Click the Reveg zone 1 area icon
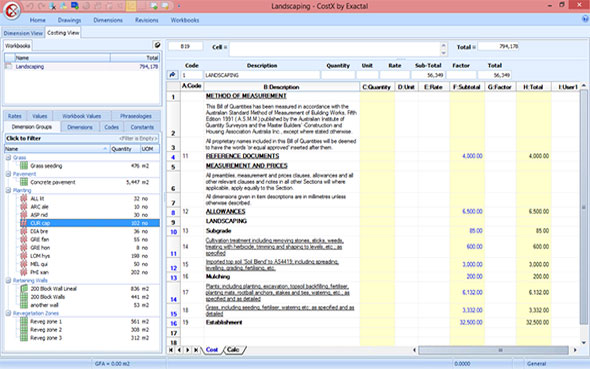The width and height of the screenshot is (590, 369). (24, 322)
